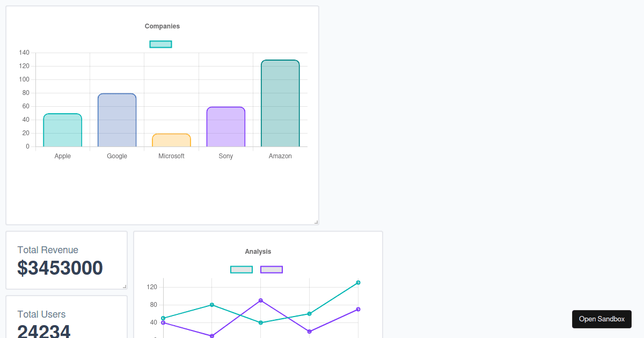
Task: Click the Microsoft axis label
Action: [x=171, y=156]
